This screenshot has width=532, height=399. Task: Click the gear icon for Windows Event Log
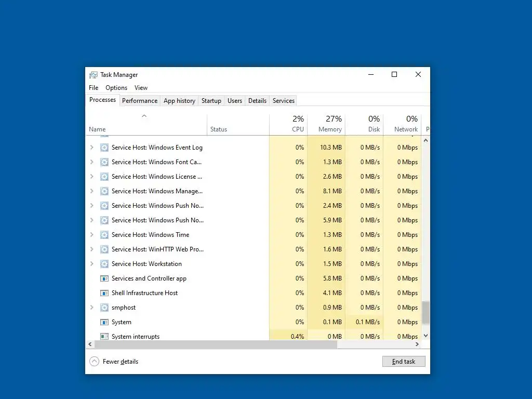click(x=104, y=148)
